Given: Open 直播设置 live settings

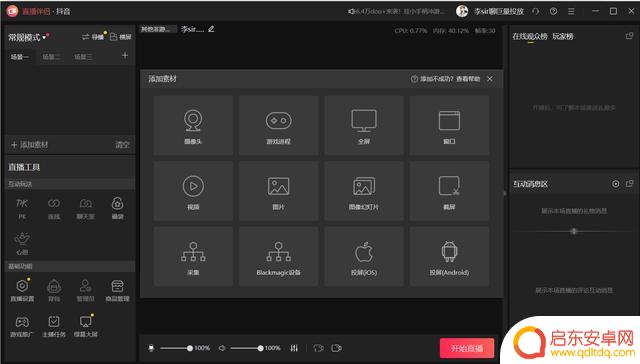Looking at the screenshot, I should point(22,291).
